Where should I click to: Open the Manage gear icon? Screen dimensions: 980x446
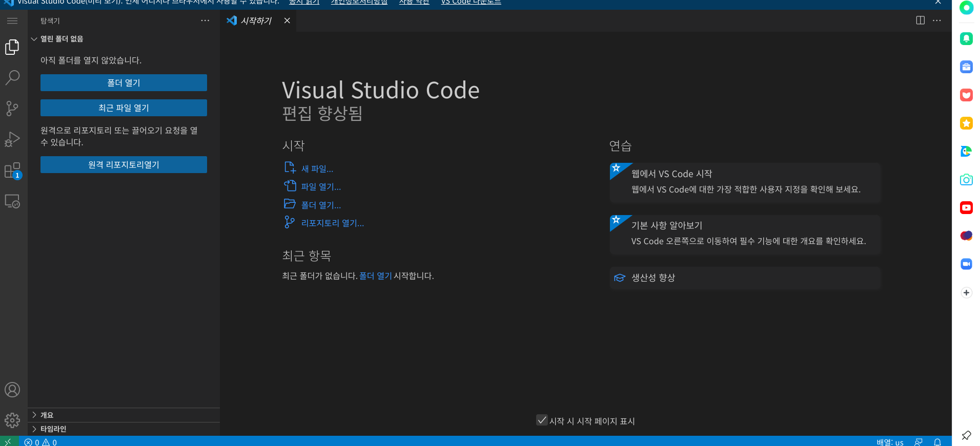pos(12,420)
